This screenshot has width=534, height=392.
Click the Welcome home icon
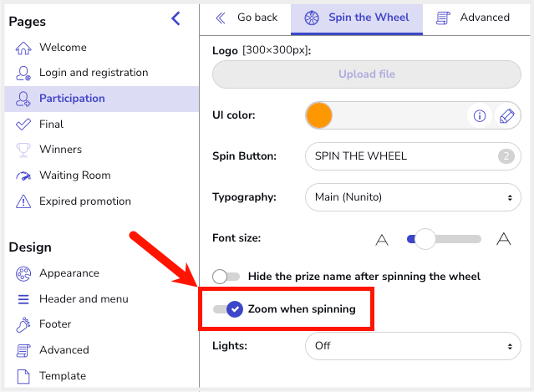[x=23, y=48]
